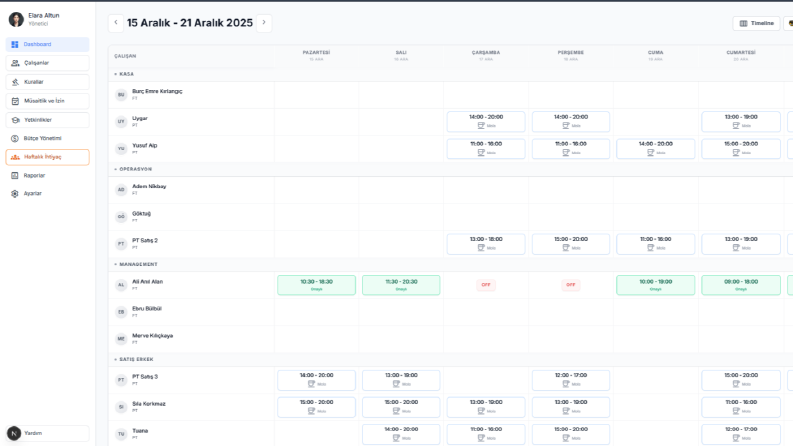Click Ali Anıl Alan's Çarşamba OFF badge

(486, 285)
